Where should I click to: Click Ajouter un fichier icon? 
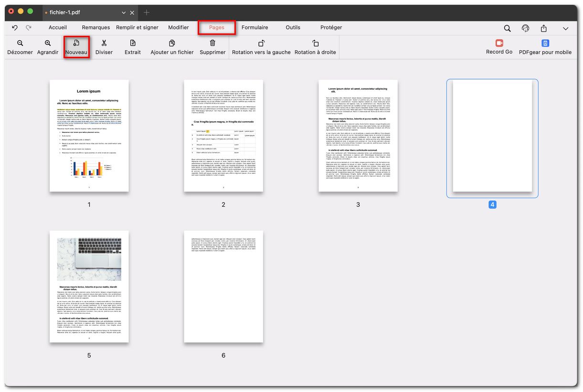click(x=172, y=43)
